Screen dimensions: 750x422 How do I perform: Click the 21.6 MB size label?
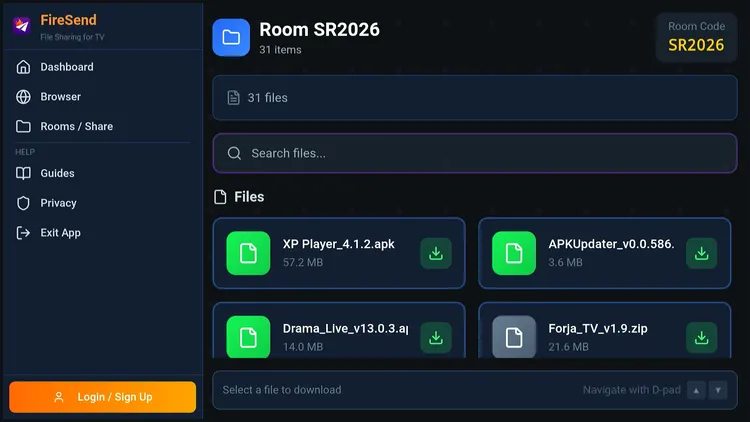pos(568,347)
